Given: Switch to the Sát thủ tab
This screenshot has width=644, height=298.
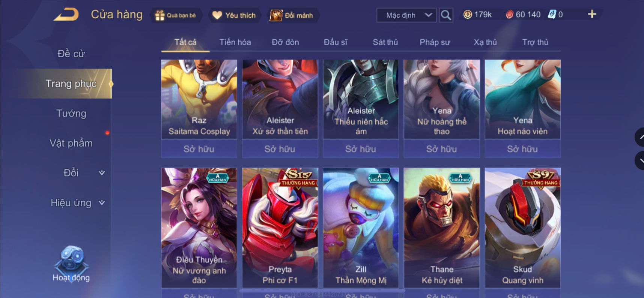Looking at the screenshot, I should (385, 42).
